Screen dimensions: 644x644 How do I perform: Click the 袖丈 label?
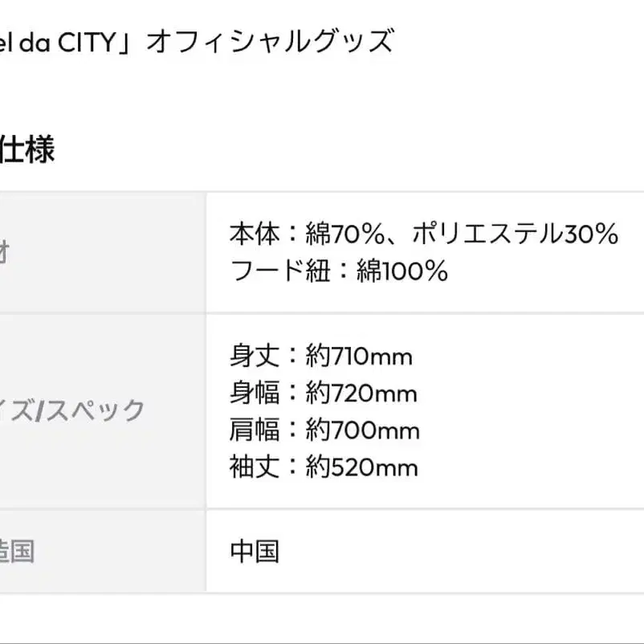(254, 467)
